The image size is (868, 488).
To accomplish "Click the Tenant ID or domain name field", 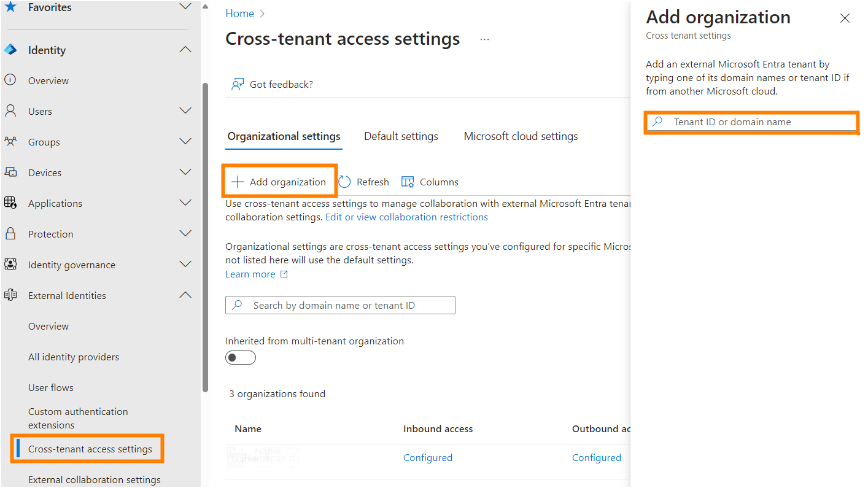I will pos(751,122).
